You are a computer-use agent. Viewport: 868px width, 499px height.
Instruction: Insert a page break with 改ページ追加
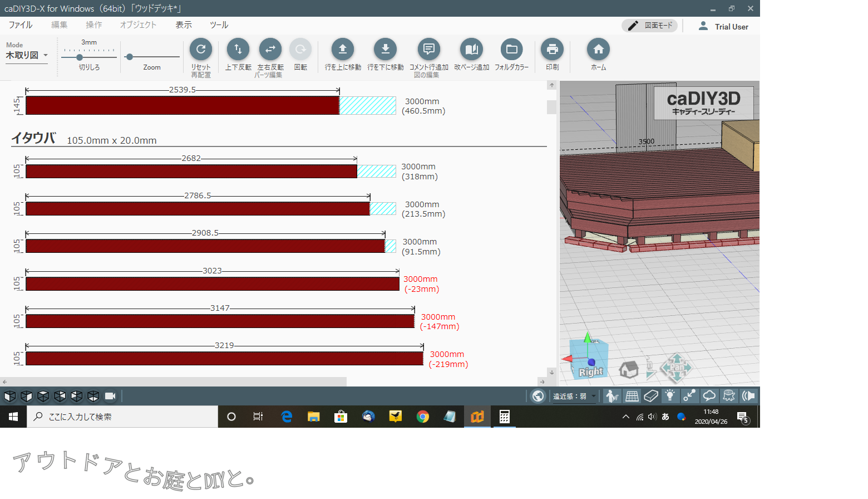pyautogui.click(x=471, y=50)
